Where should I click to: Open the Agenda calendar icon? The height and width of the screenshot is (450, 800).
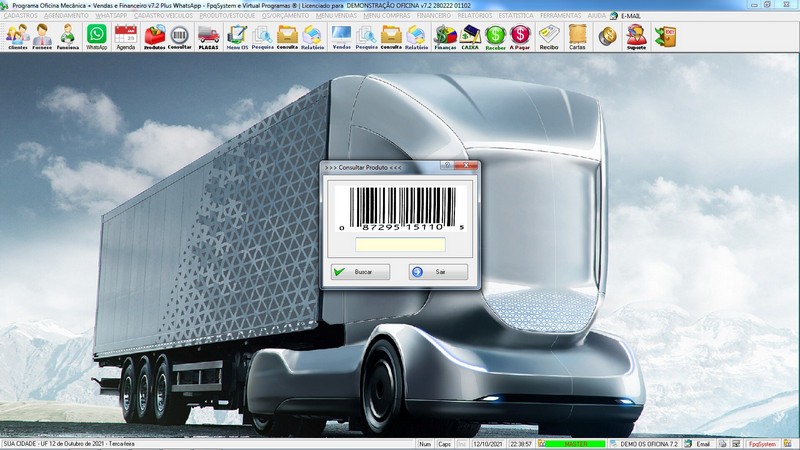(126, 37)
